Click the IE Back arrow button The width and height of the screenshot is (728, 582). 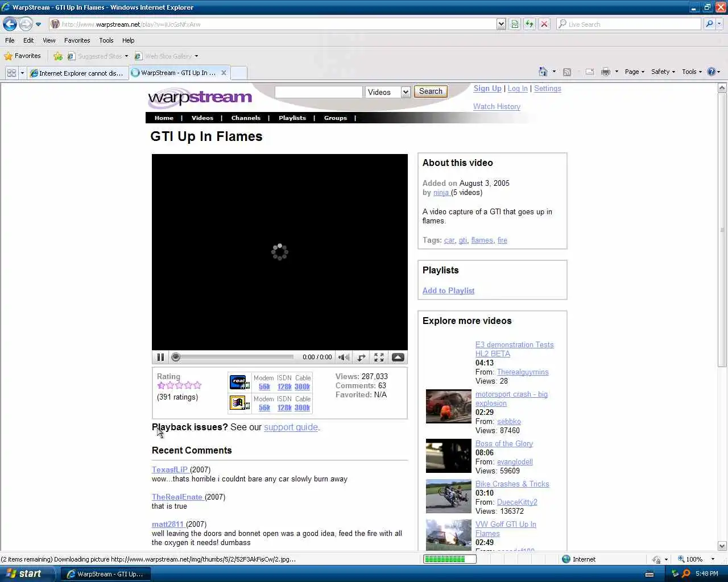(x=10, y=24)
